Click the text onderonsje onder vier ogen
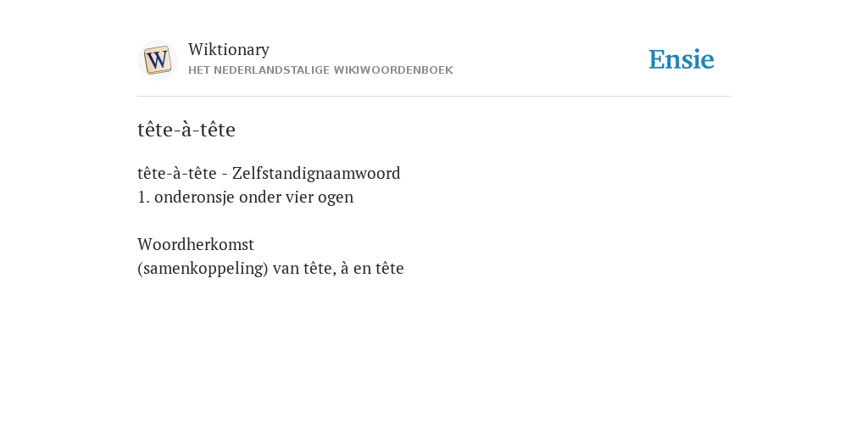 253,198
